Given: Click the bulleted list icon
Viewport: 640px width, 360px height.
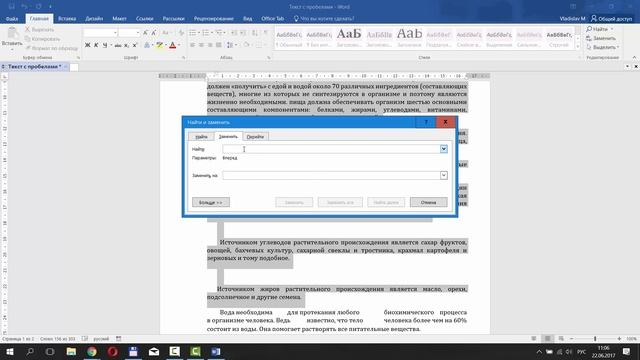Looking at the screenshot, I should coord(192,33).
